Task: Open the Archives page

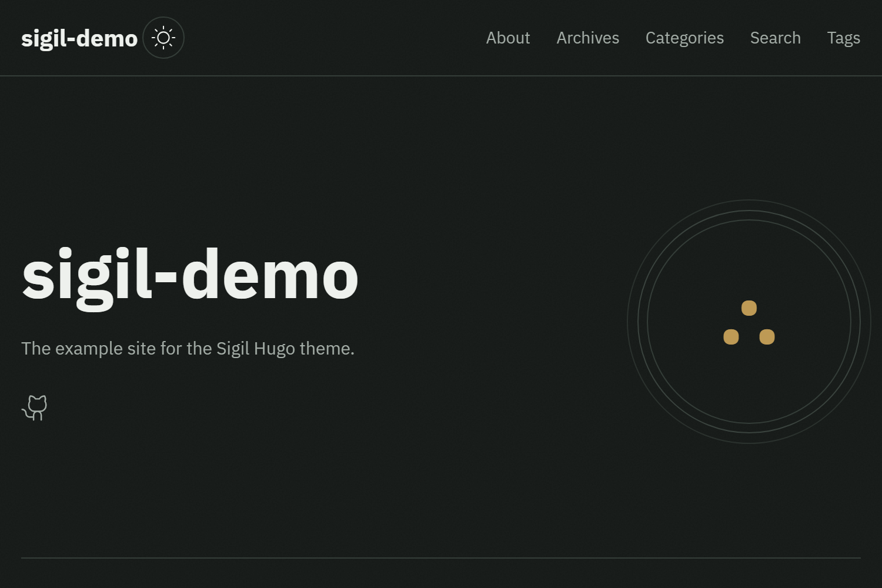Action: [588, 38]
